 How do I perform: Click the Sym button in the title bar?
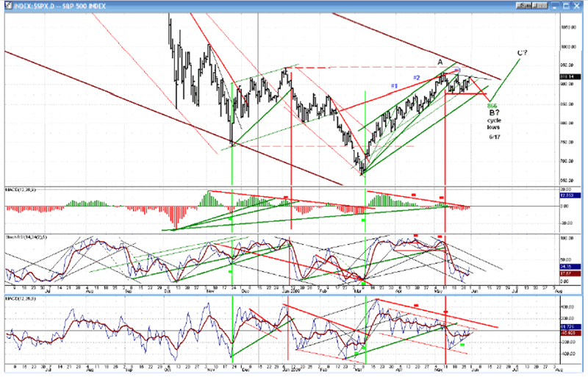point(524,6)
